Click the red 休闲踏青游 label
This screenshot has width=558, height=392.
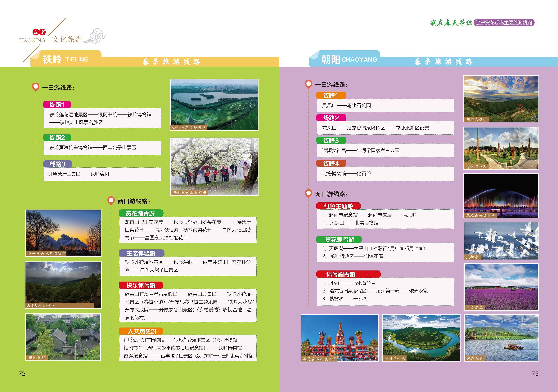pyautogui.click(x=348, y=274)
